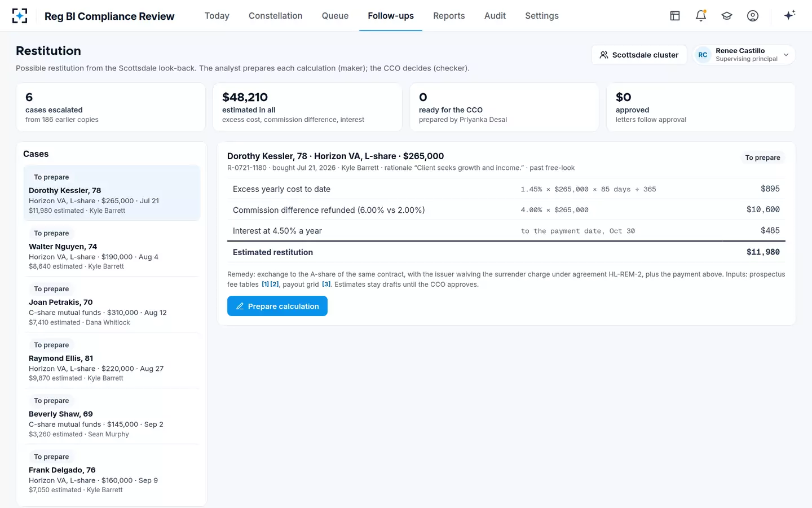Expand the Renee Castillo user dropdown chevron

[x=786, y=55]
